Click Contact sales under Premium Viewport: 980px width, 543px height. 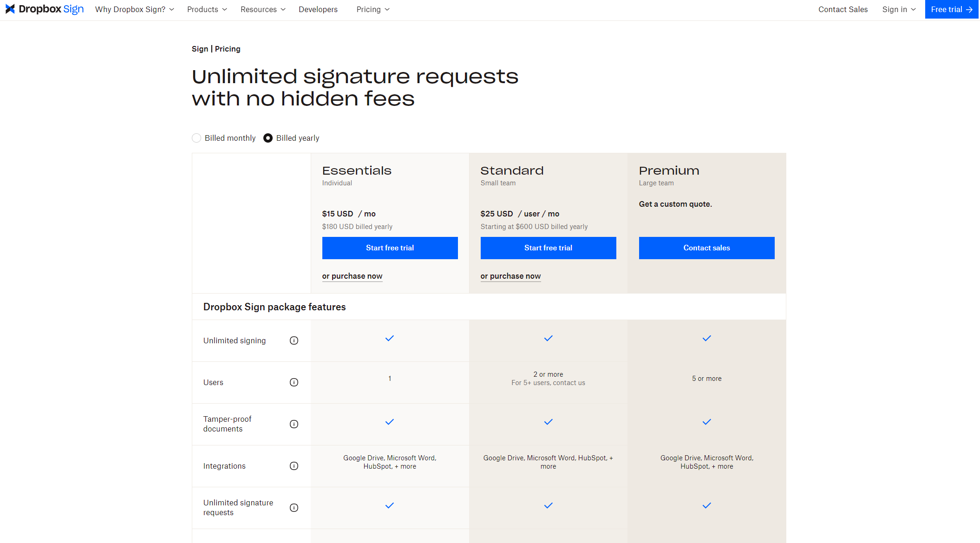tap(706, 248)
